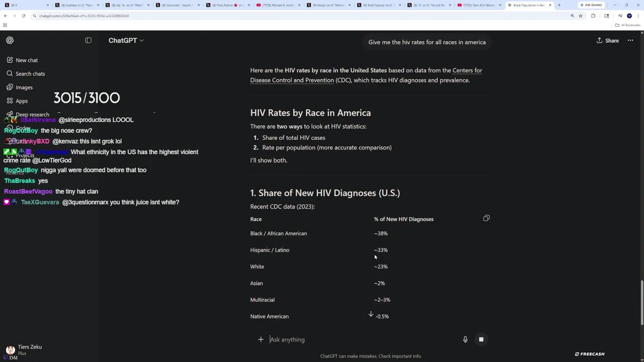Collapse the sidebar with the panel icon
Screen dimensions: 644x362
[88, 40]
